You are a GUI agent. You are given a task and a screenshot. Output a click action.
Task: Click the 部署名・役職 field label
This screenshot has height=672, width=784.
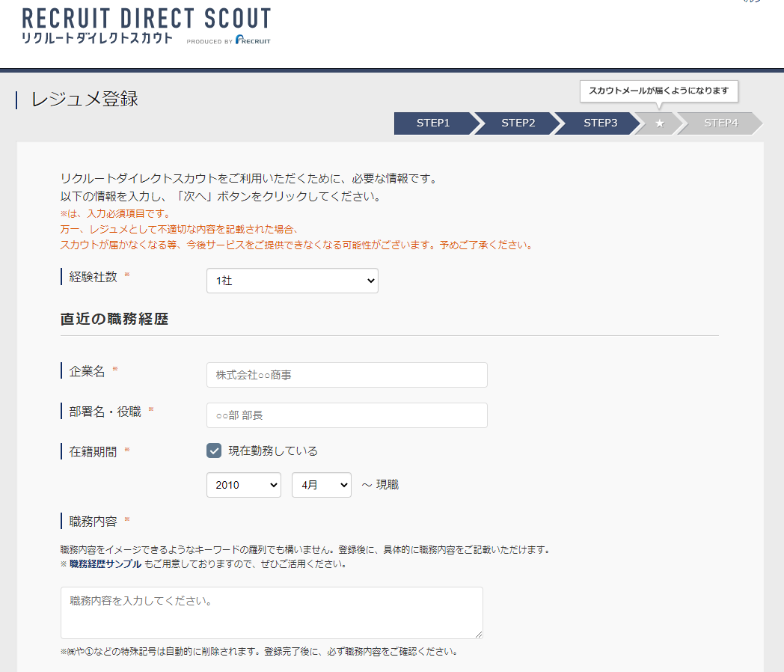[x=105, y=412]
